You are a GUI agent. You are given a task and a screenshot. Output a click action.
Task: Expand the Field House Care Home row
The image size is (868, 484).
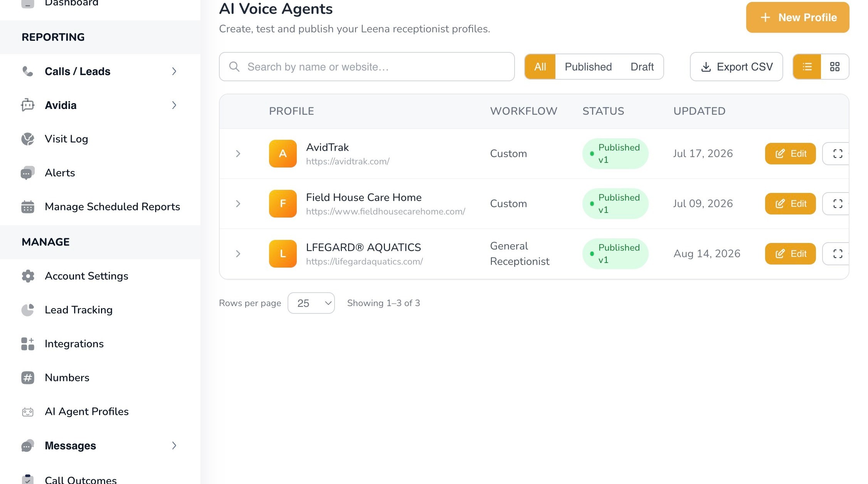tap(238, 204)
